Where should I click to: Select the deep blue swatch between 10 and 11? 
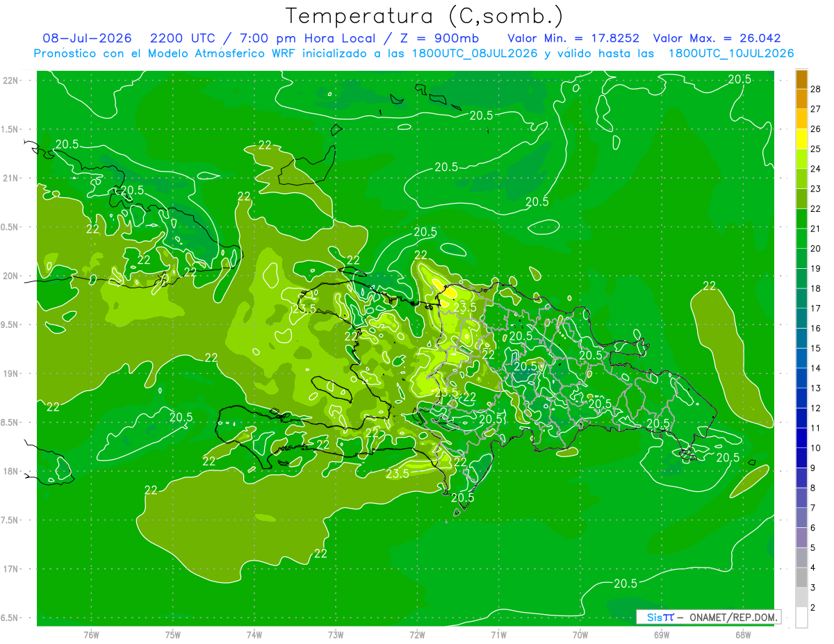pos(801,438)
